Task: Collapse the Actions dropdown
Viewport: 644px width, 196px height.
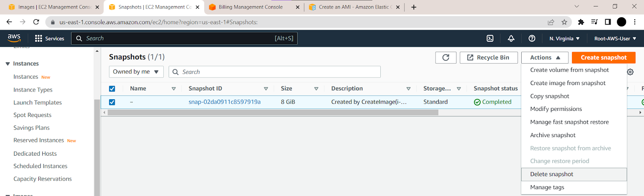Action: click(545, 58)
